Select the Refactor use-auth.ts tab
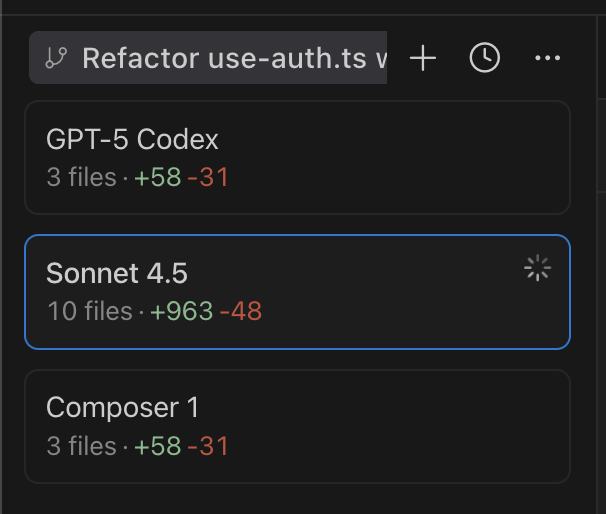Image resolution: width=606 pixels, height=514 pixels. [208, 58]
